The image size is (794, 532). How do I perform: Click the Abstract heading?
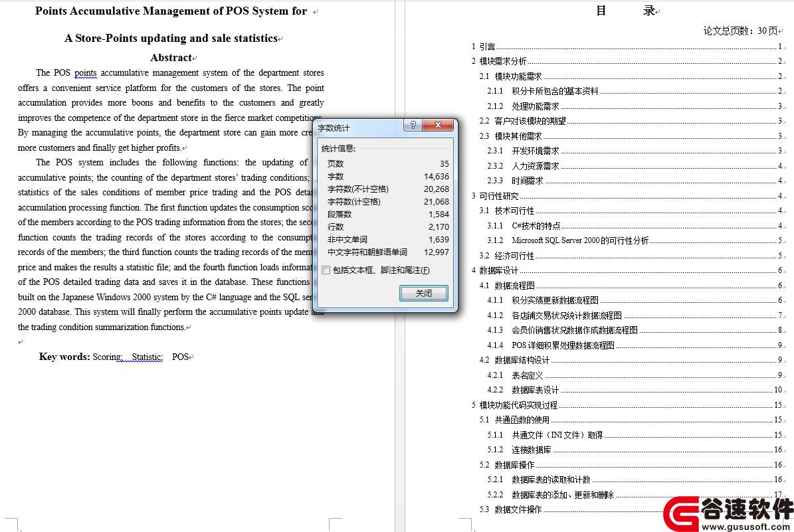[171, 58]
